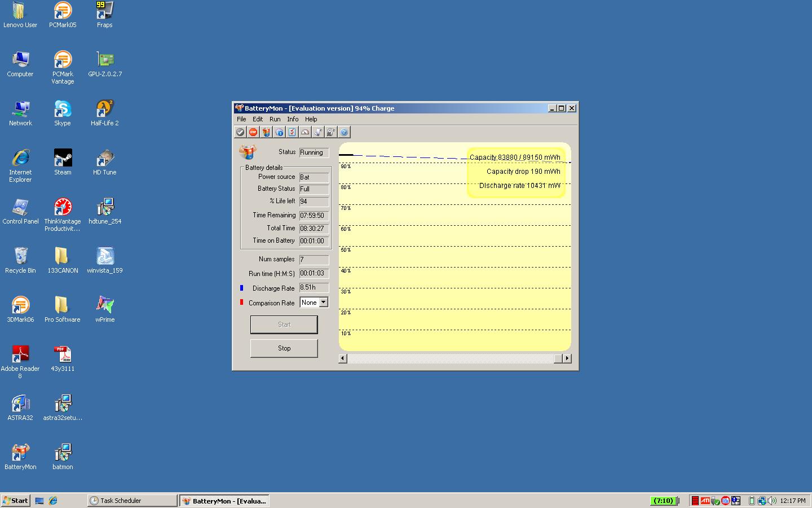
Task: Click the Discharge Rate 8.51h field
Action: point(314,287)
